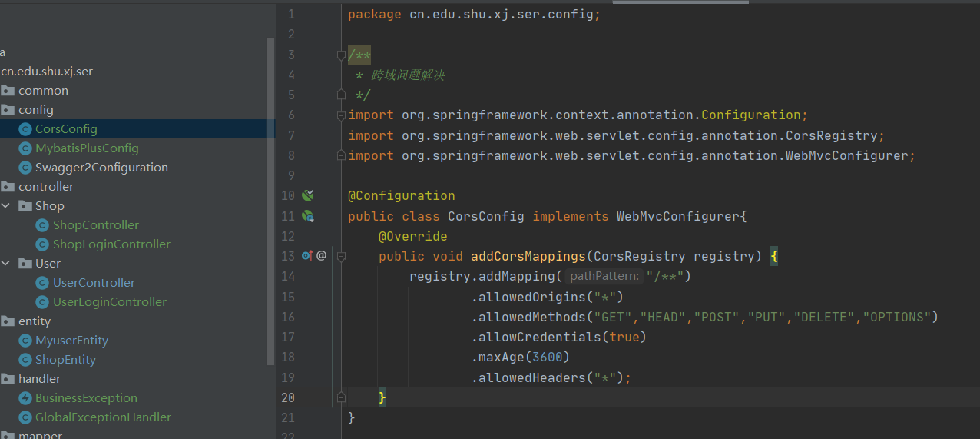Click Spring bean gutter icon on line 11

coord(307,216)
